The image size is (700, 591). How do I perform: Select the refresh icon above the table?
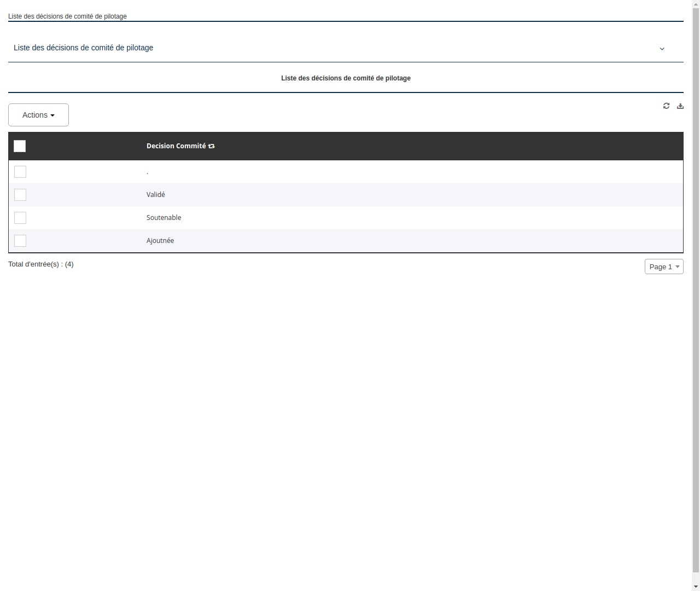(x=666, y=106)
